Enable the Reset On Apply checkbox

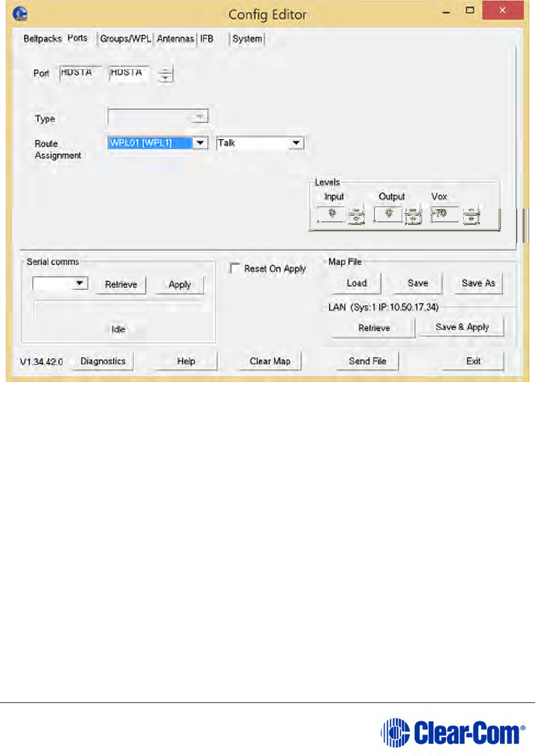(x=235, y=268)
